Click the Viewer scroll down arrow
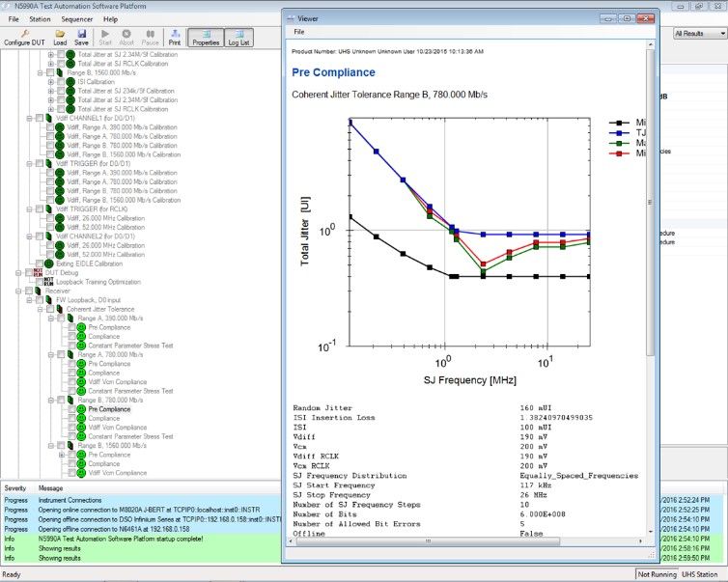 point(650,533)
